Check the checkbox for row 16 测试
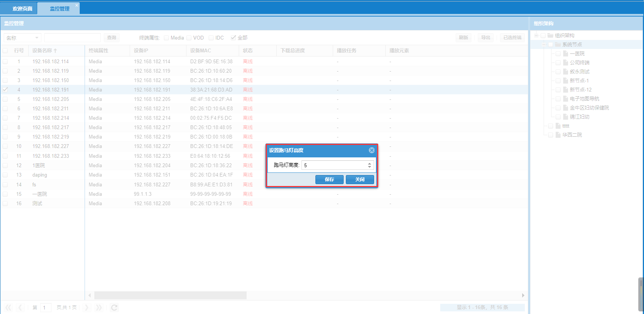 pyautogui.click(x=5, y=203)
